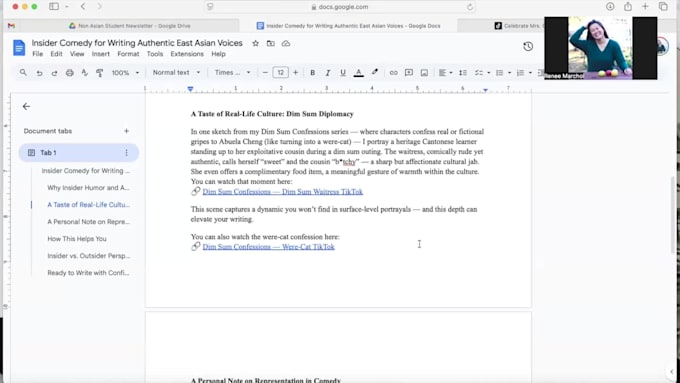Show Safari tab overview

[x=663, y=7]
